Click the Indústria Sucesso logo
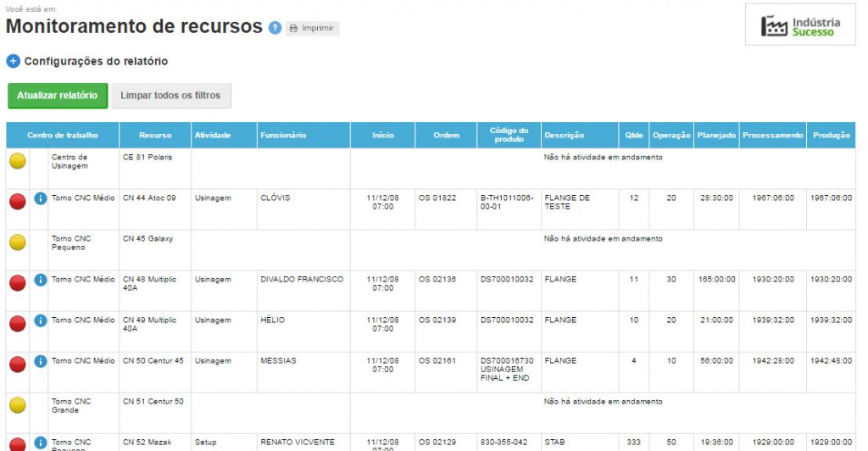 point(800,26)
